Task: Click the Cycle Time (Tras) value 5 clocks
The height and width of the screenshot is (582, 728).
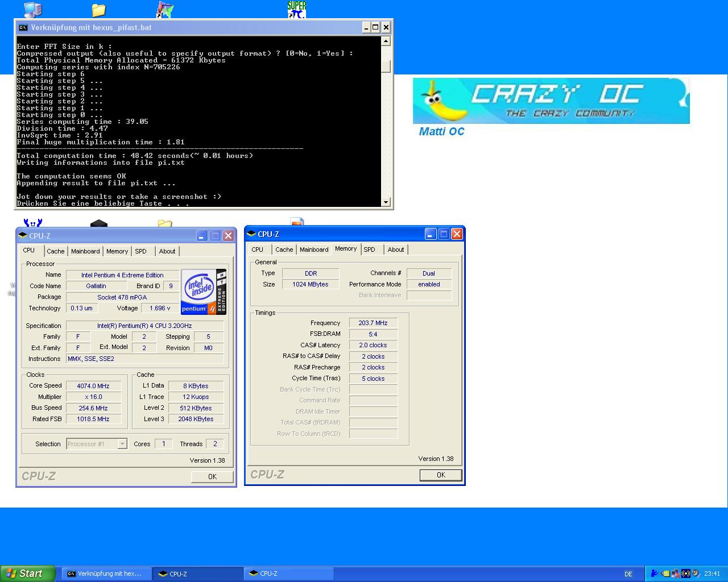Action: point(373,379)
